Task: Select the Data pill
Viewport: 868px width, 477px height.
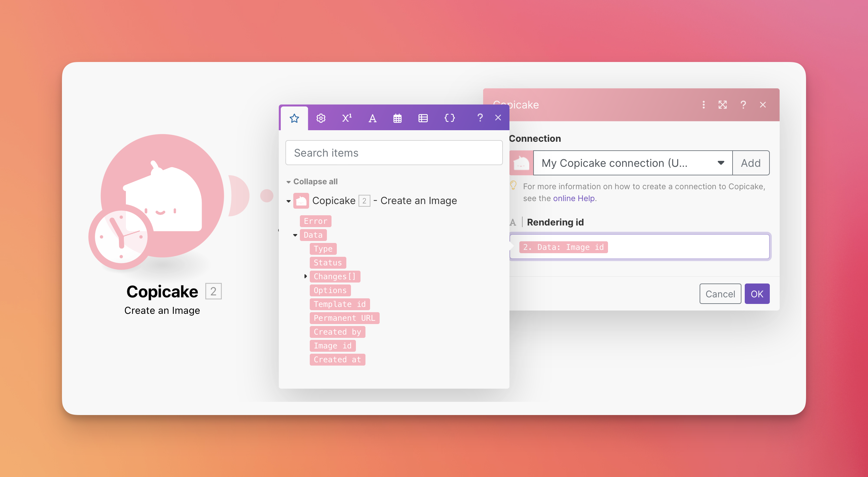Action: tap(313, 235)
